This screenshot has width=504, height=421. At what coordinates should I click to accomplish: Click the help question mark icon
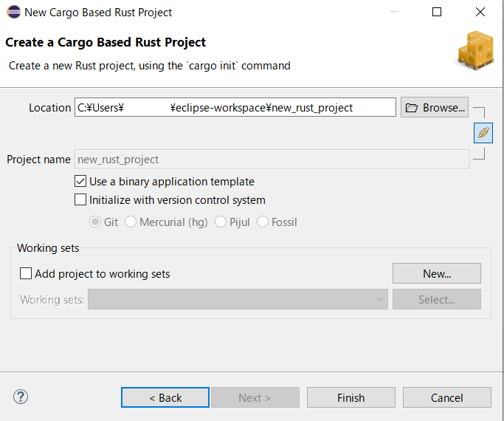pos(21,397)
